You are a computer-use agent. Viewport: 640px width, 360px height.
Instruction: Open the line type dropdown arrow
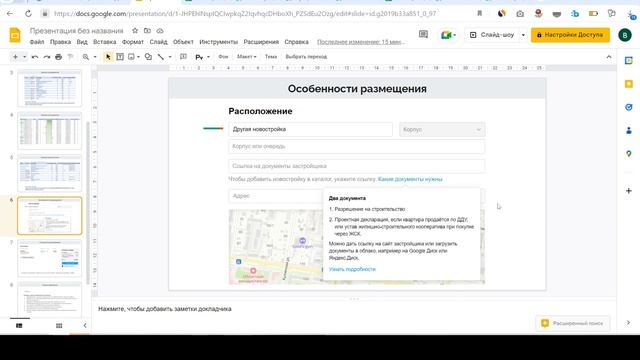click(170, 57)
